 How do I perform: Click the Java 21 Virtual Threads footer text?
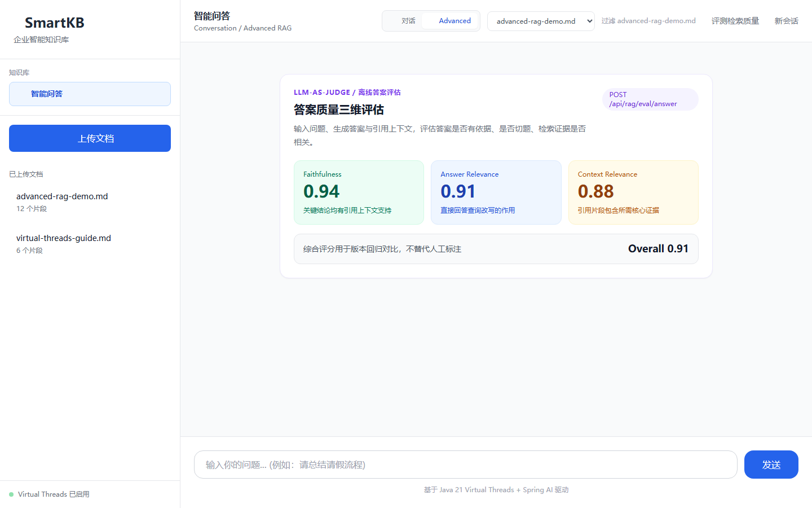pos(496,490)
